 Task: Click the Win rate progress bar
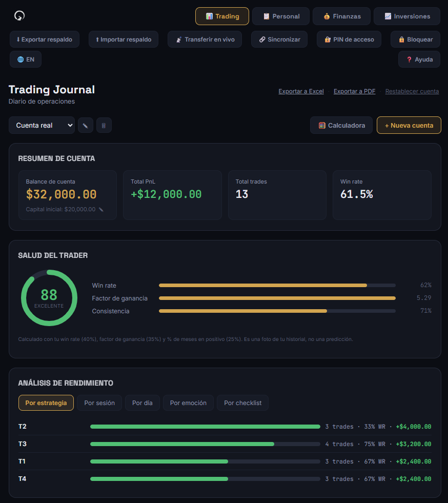(x=277, y=285)
